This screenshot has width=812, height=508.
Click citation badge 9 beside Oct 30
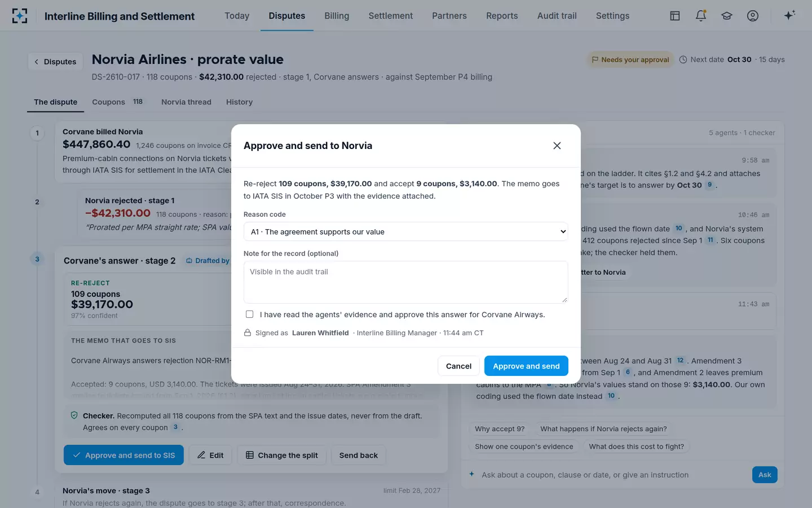click(x=710, y=185)
